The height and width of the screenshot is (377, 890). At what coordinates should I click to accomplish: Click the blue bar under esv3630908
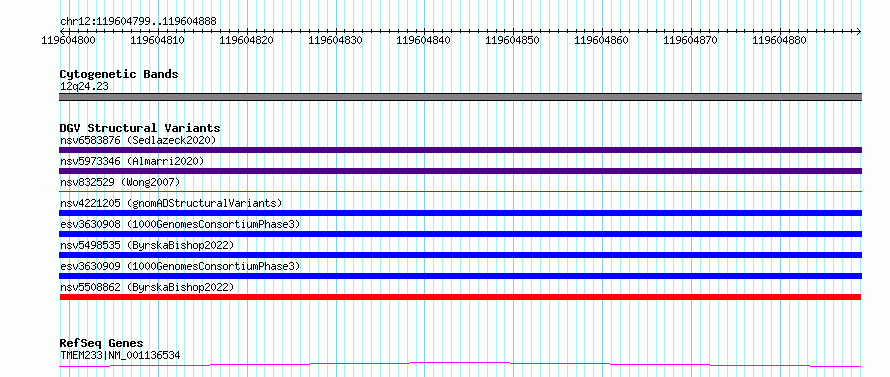point(460,234)
